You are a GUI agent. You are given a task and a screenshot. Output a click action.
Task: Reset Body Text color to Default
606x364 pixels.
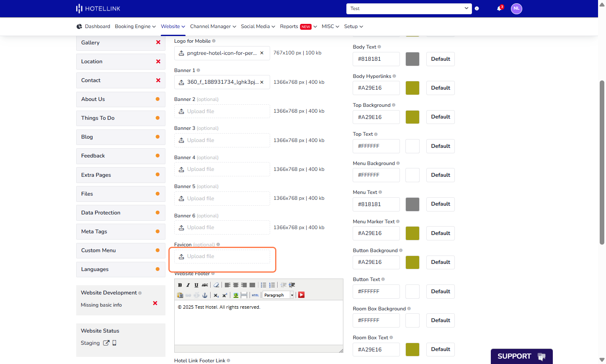[441, 59]
